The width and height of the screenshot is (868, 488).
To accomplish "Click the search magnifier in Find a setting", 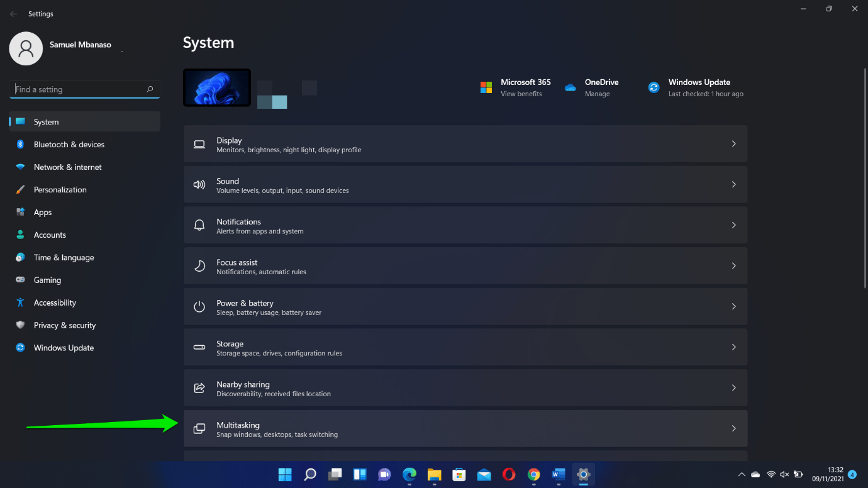I will 150,89.
